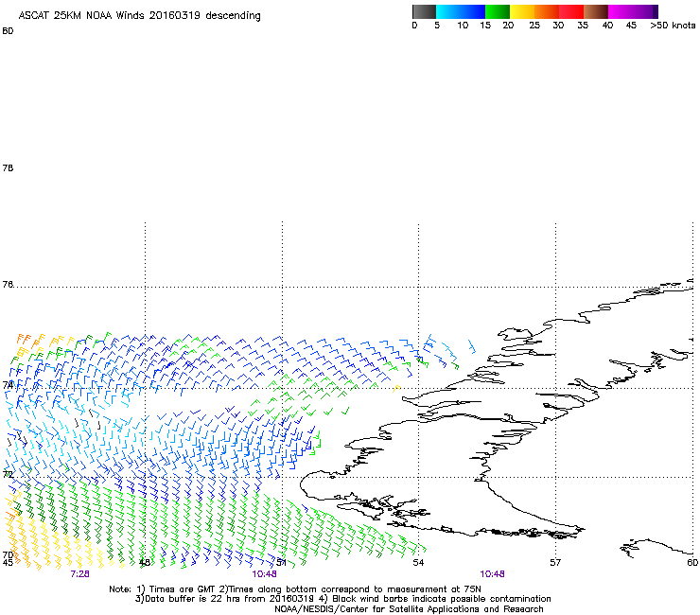Click the 7:28 swath time label

click(79, 574)
